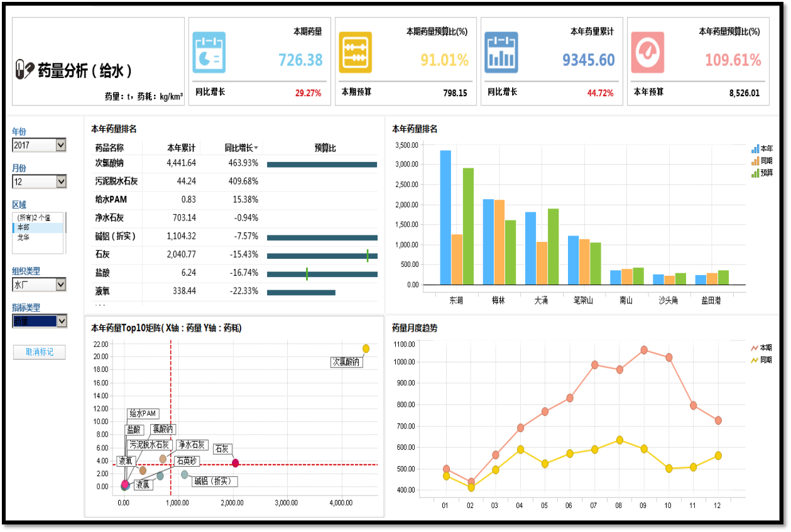Image resolution: width=791 pixels, height=532 pixels.
Task: Click the blue calendar bar-chart icon for 本年药量累计
Action: tap(501, 53)
